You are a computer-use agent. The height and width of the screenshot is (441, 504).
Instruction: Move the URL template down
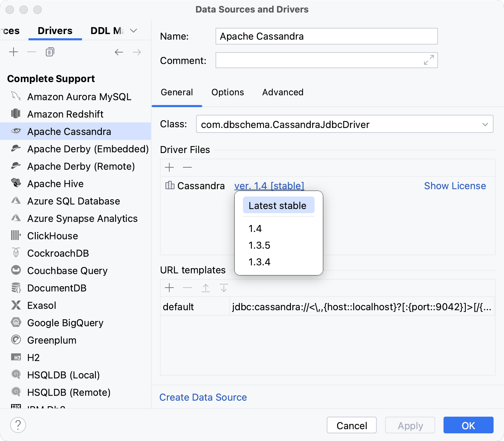pyautogui.click(x=224, y=288)
